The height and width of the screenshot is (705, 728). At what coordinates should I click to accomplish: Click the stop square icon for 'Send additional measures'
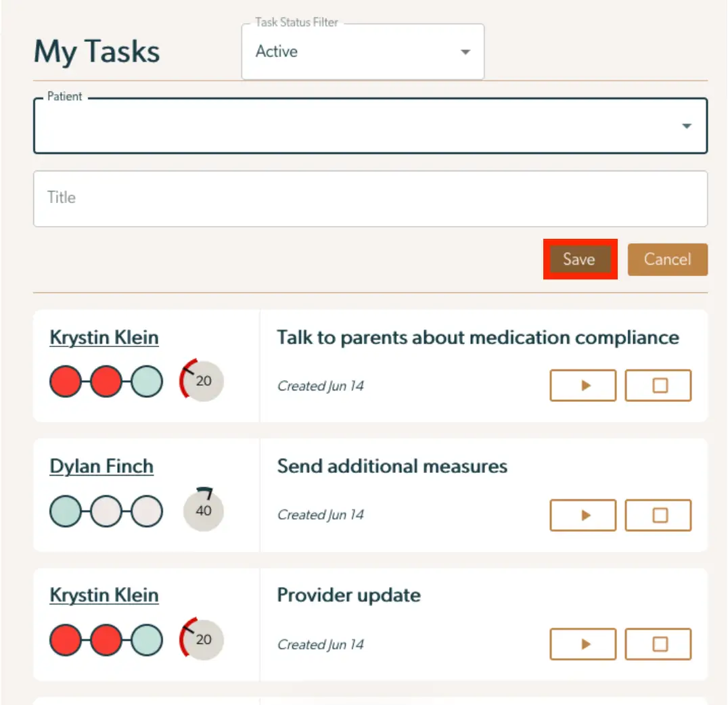[658, 515]
